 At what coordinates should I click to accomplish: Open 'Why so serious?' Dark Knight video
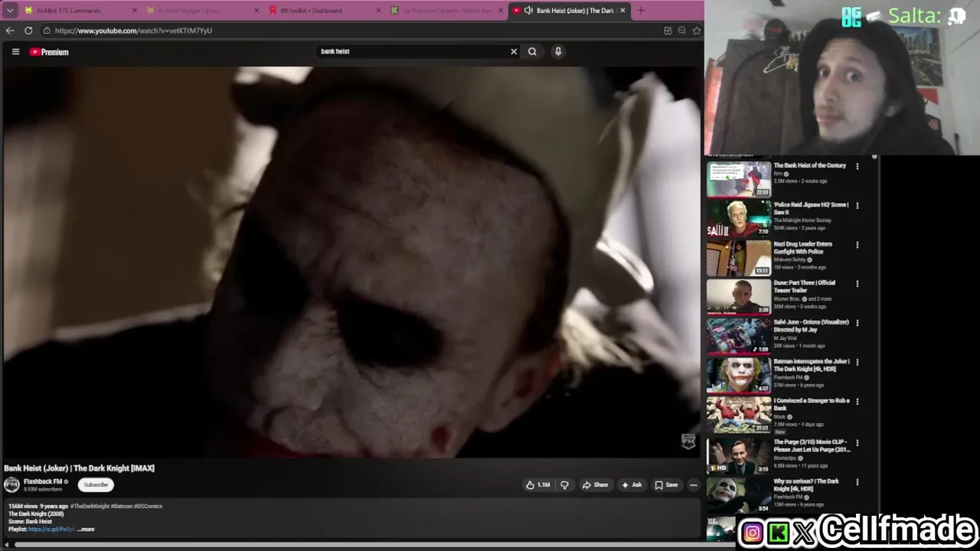pyautogui.click(x=806, y=484)
